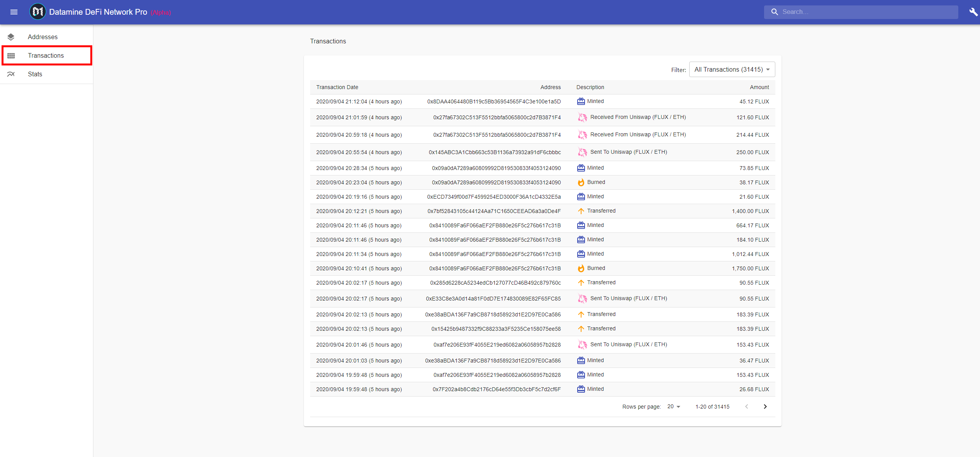980x457 pixels.
Task: Click the Transaction Date column header
Action: [x=337, y=87]
